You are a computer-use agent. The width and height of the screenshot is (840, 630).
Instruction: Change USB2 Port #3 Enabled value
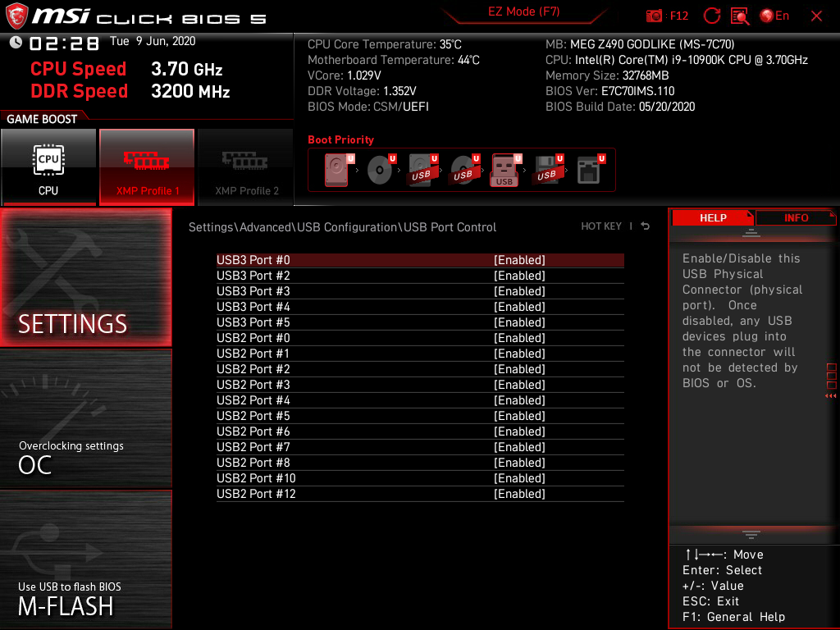[x=519, y=384]
